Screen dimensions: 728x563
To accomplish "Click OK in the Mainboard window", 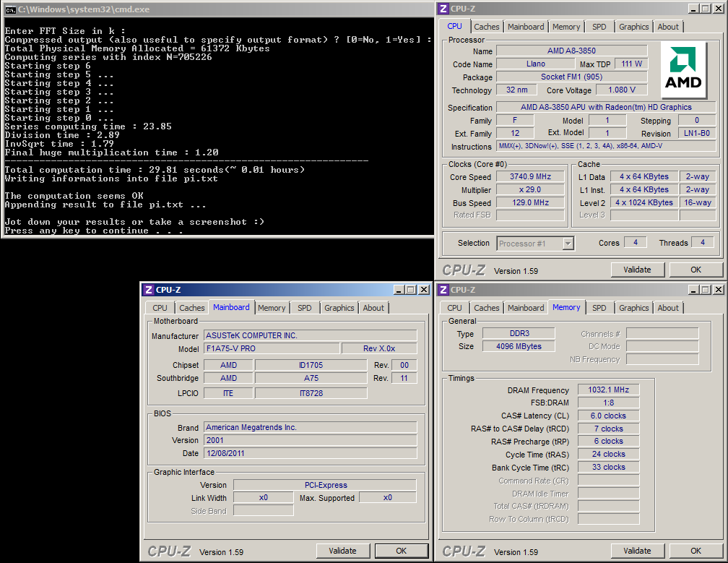I will pyautogui.click(x=401, y=551).
